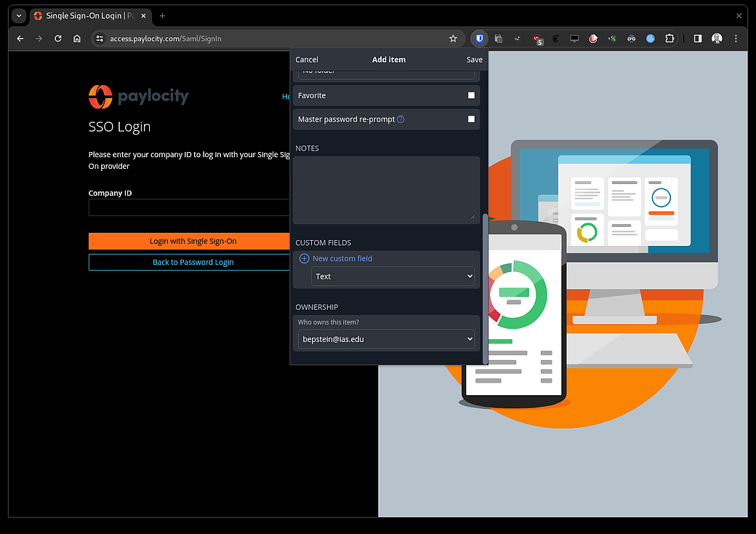Click the Add item panel scrollbar
Image resolution: width=756 pixels, height=534 pixels.
point(485,291)
